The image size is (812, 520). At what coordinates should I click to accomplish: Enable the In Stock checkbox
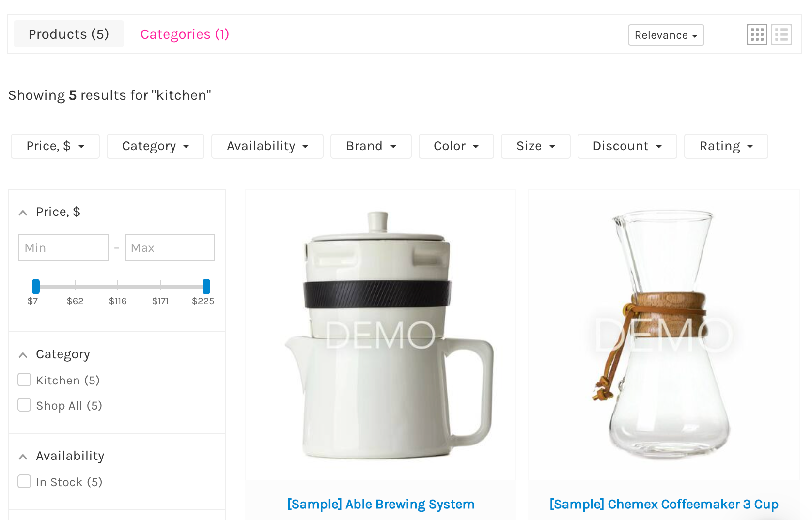coord(24,481)
